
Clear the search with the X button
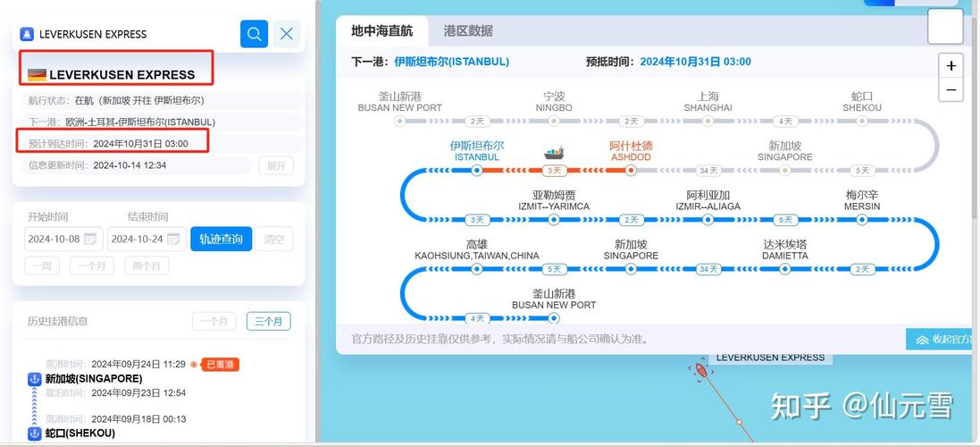click(x=286, y=34)
